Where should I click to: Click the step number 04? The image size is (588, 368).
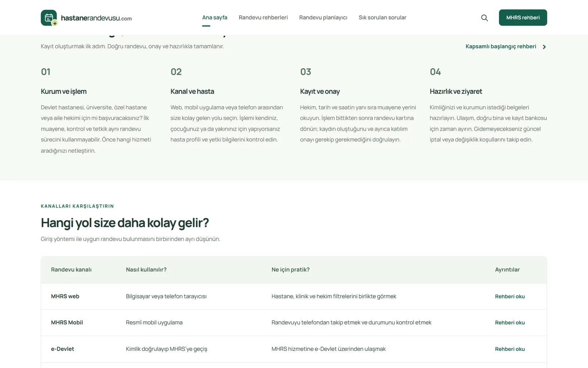point(435,72)
